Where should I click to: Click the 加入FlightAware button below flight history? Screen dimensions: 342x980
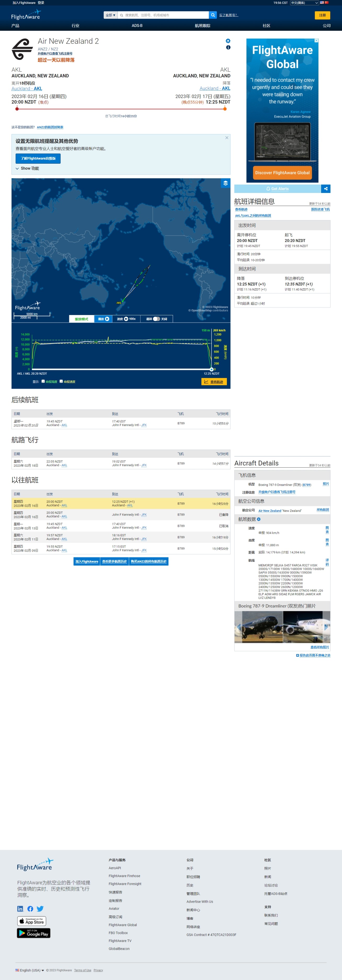(x=87, y=561)
